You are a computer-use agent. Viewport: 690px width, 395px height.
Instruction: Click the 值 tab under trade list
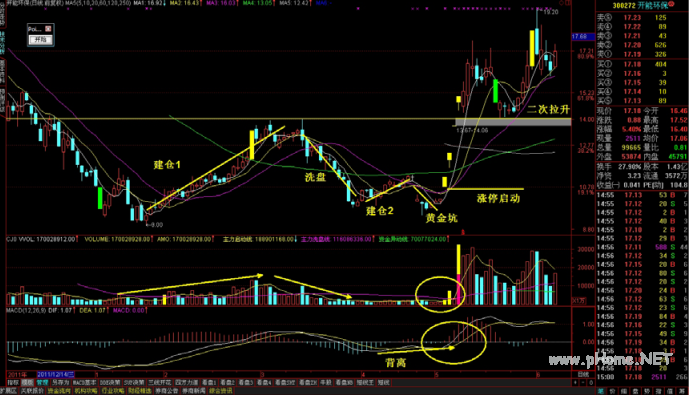(670, 391)
